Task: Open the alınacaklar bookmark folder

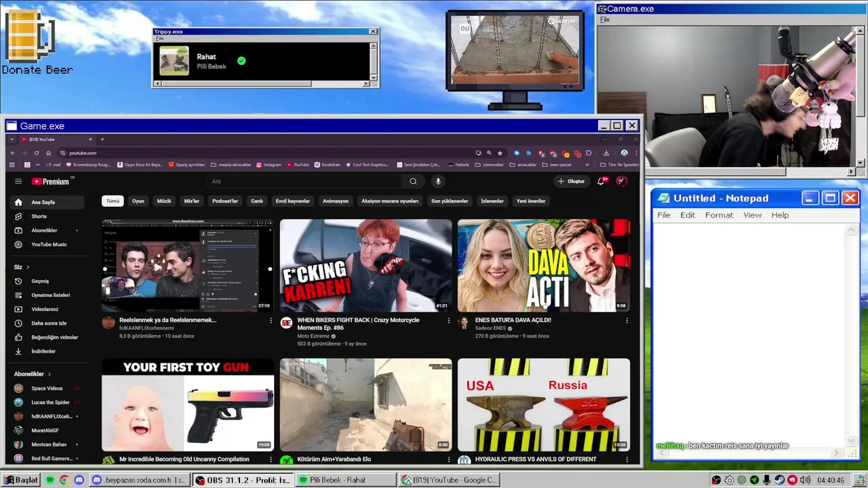Action: [x=523, y=165]
